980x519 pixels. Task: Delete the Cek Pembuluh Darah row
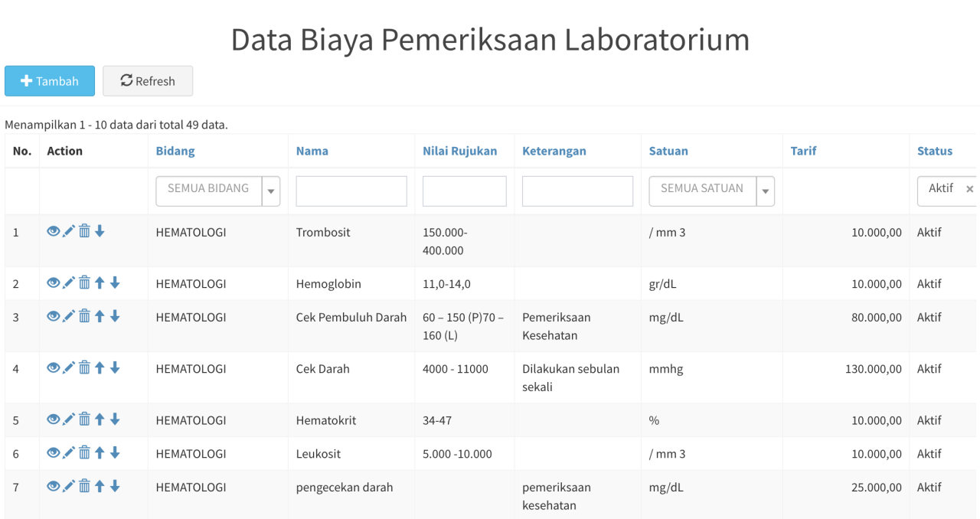[85, 315]
